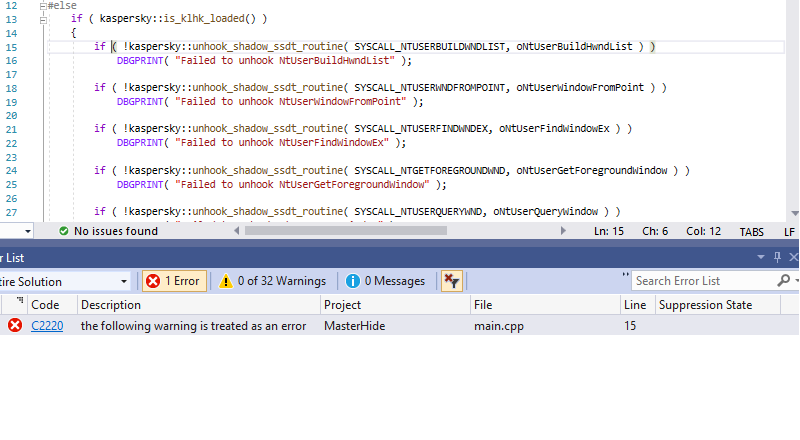
Task: Click the toolbar overflow chevron
Action: pyautogui.click(x=625, y=275)
